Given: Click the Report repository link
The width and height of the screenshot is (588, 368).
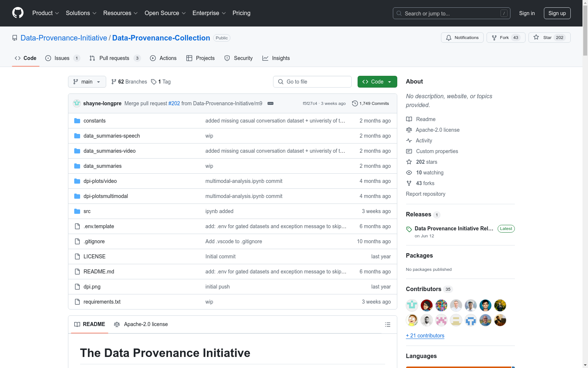Looking at the screenshot, I should click(426, 194).
